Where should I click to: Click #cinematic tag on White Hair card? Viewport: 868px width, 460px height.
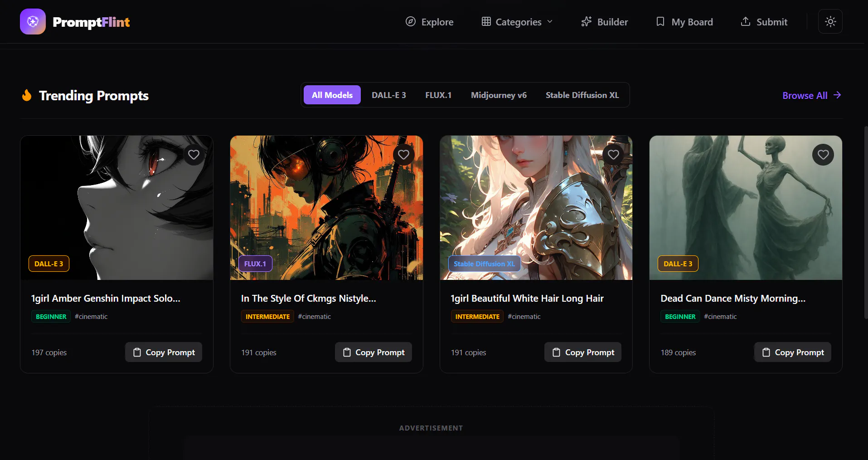524,317
